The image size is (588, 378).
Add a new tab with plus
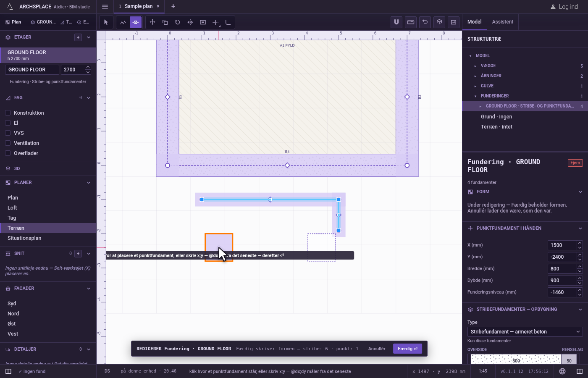click(173, 6)
